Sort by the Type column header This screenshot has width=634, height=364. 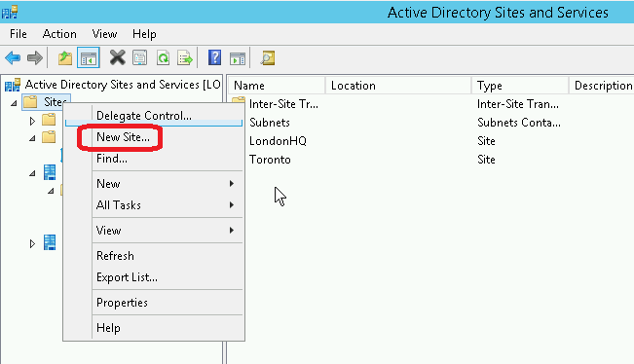(x=520, y=86)
